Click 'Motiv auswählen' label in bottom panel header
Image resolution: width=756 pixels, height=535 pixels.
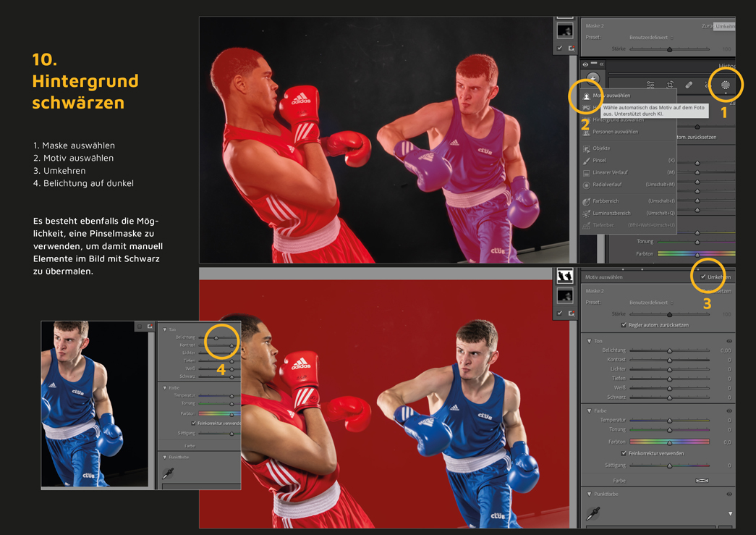tap(603, 277)
